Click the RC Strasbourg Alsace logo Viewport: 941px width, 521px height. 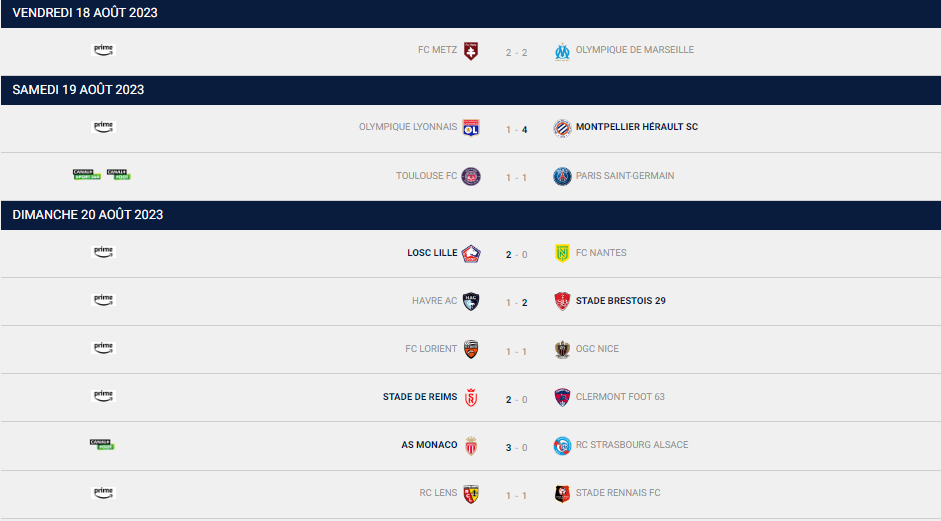562,445
